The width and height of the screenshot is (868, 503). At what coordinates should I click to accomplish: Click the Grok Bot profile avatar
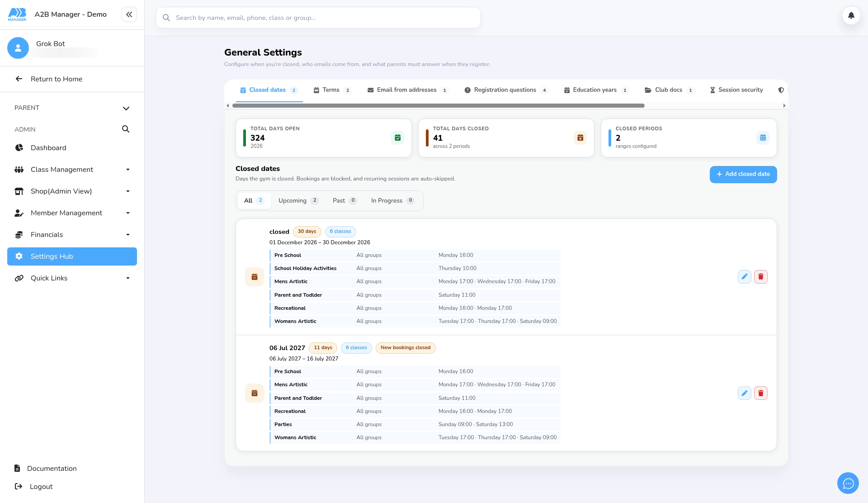click(18, 48)
